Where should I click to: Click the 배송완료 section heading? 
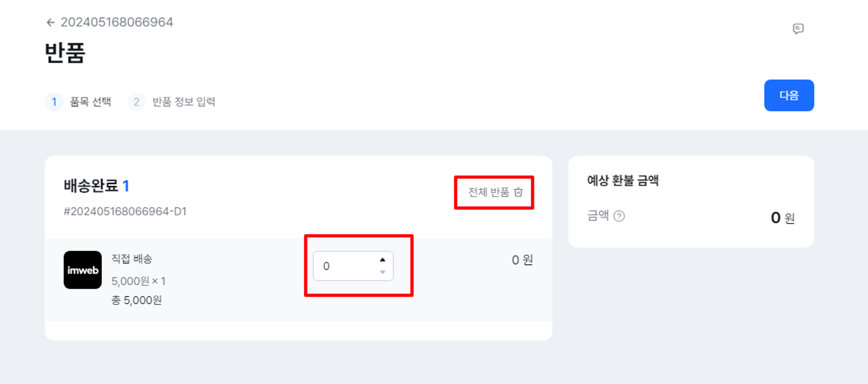tap(91, 186)
